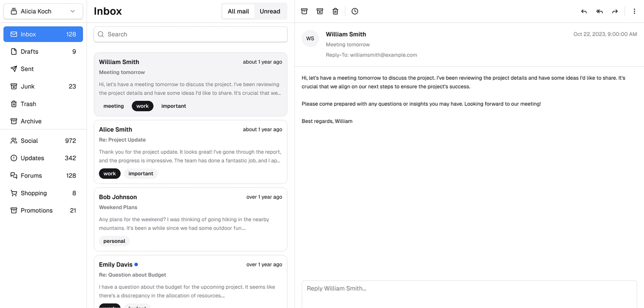This screenshot has width=644, height=308.
Task: Switch to the Unread filter tab
Action: pos(270,11)
